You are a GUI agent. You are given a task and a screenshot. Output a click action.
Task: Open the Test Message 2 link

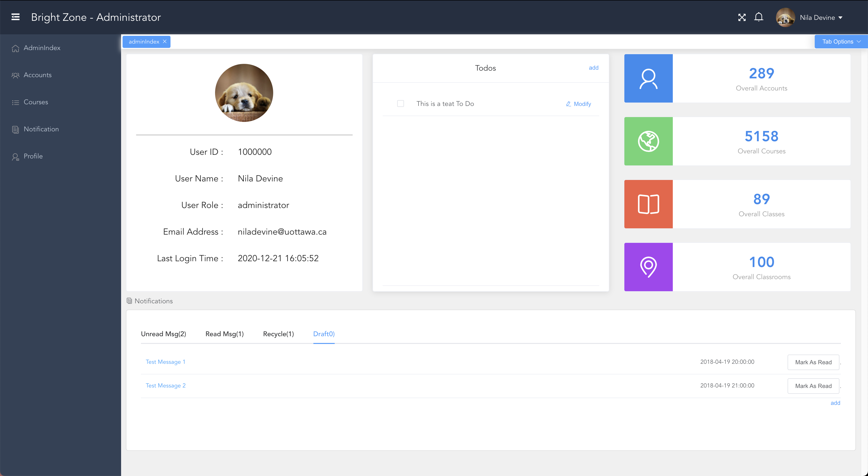point(165,386)
